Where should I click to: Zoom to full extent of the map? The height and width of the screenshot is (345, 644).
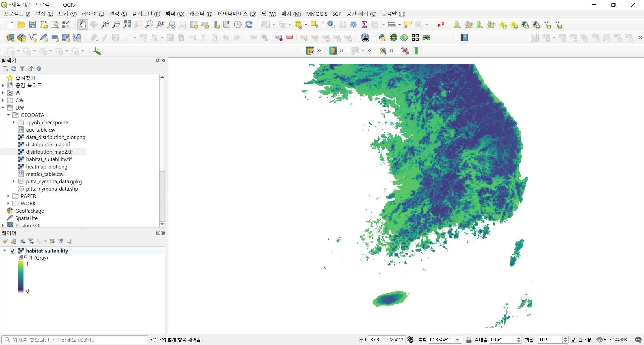tap(127, 24)
